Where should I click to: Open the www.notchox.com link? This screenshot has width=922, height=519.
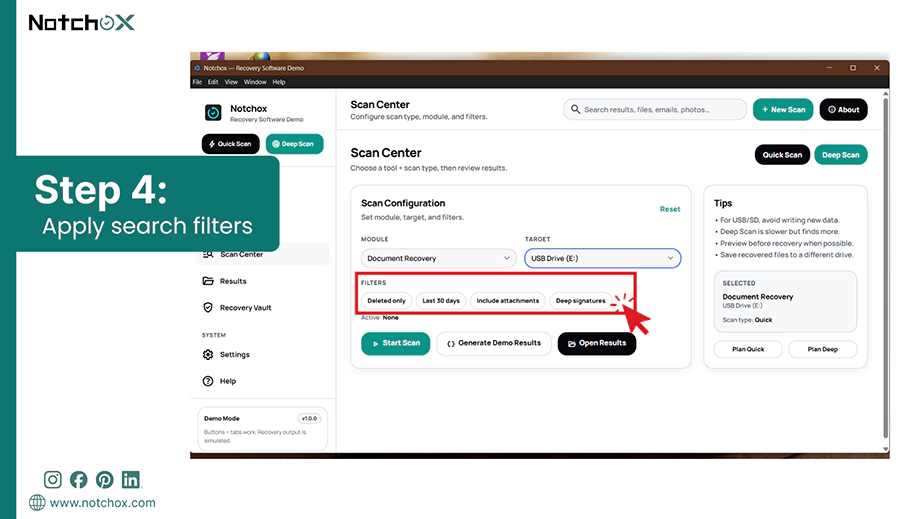pos(102,503)
